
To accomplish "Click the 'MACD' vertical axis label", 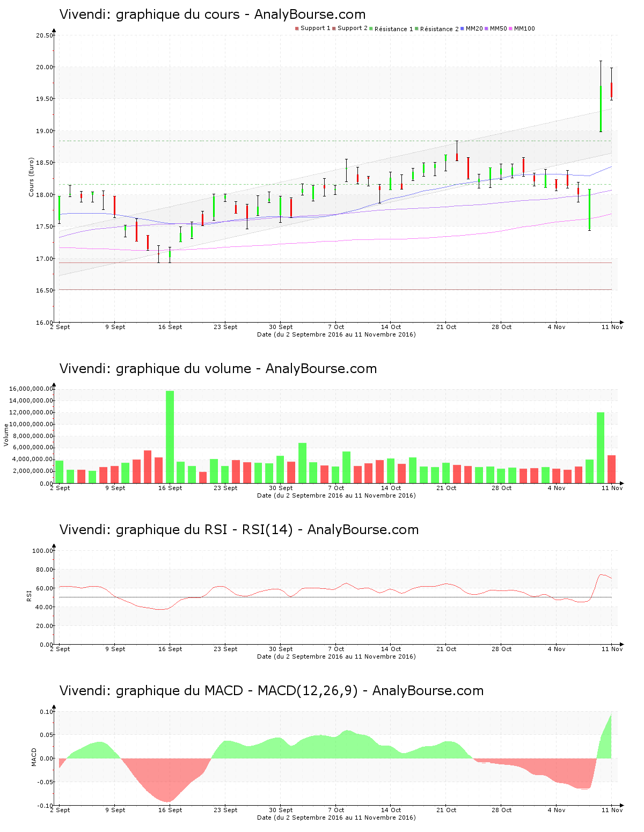I will point(34,757).
